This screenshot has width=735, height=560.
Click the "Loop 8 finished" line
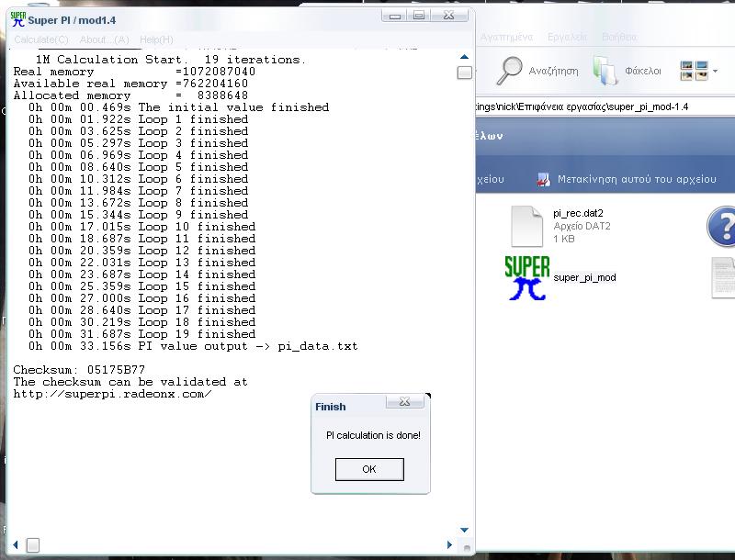(x=138, y=203)
